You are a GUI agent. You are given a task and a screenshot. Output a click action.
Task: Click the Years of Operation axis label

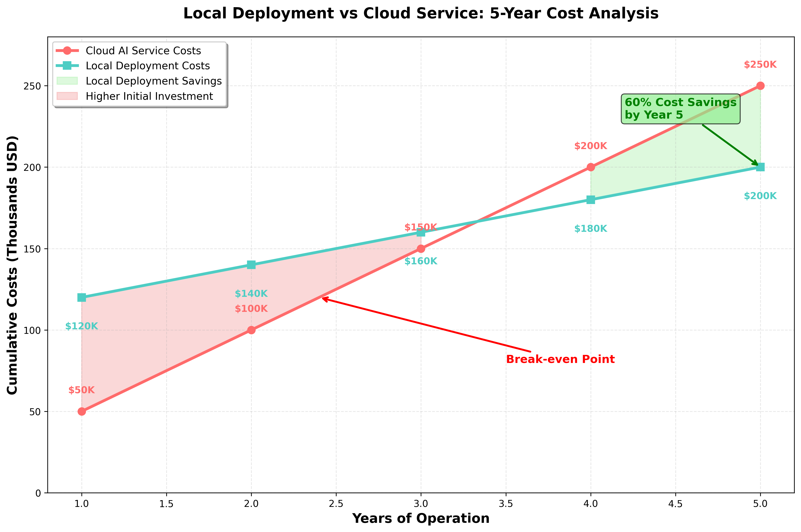pos(421,518)
